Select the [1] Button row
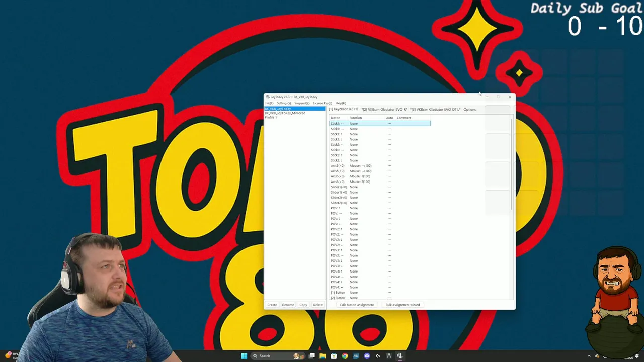 pyautogui.click(x=380, y=293)
